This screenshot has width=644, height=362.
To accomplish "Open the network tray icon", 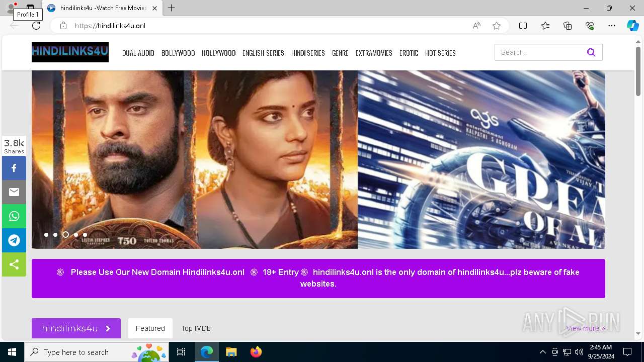I will (x=567, y=352).
